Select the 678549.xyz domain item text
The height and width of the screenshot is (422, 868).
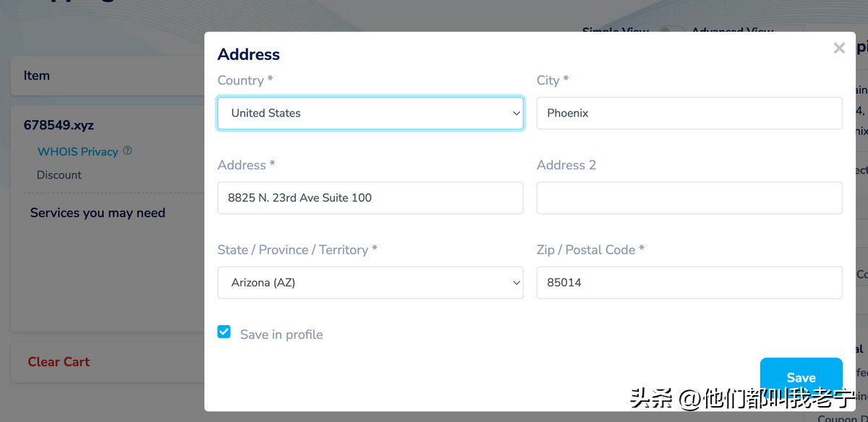(59, 125)
